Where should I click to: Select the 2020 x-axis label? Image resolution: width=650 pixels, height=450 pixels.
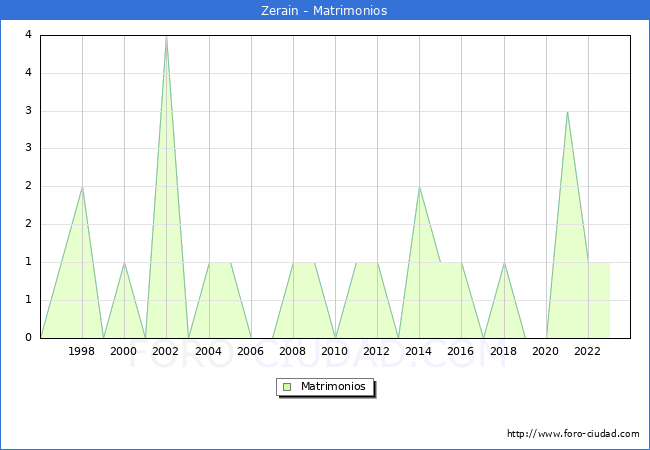(x=546, y=351)
